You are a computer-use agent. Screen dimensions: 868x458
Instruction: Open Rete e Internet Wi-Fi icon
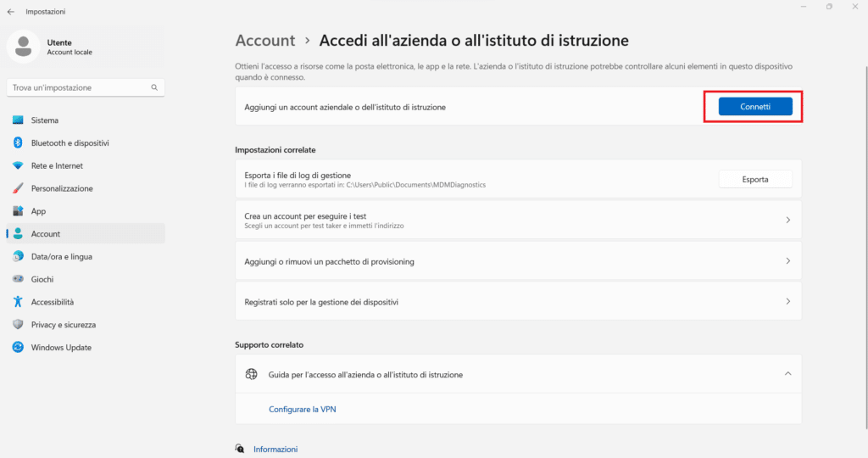18,165
